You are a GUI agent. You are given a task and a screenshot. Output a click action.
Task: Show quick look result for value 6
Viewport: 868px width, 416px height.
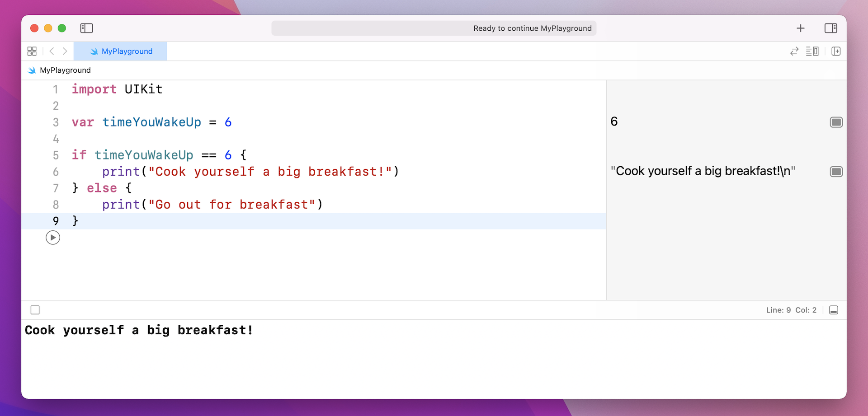click(836, 122)
